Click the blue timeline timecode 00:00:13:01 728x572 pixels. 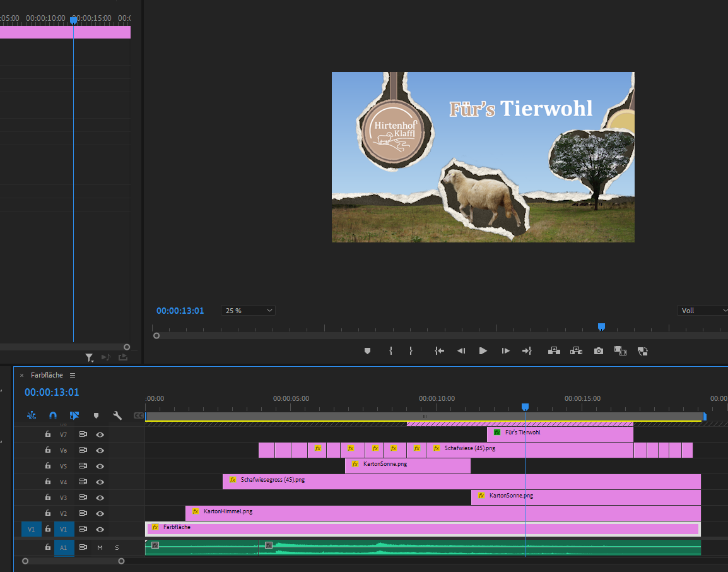pyautogui.click(x=52, y=392)
